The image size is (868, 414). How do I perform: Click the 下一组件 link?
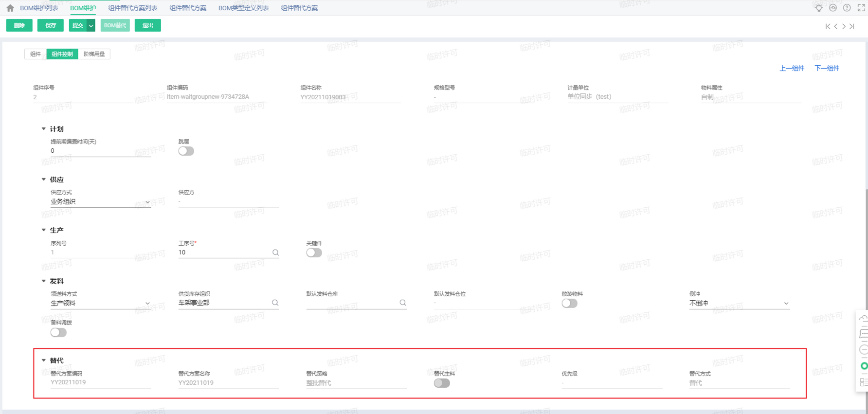pos(827,68)
